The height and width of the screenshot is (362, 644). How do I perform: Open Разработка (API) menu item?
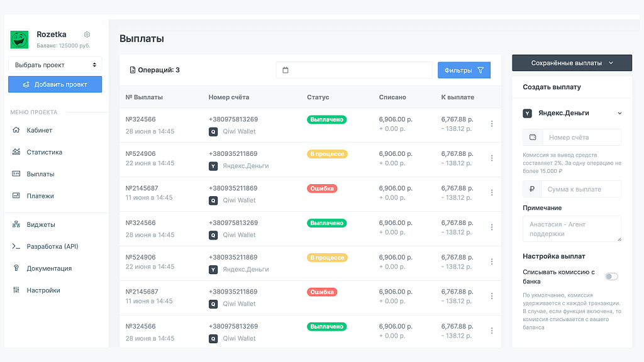[x=52, y=246]
